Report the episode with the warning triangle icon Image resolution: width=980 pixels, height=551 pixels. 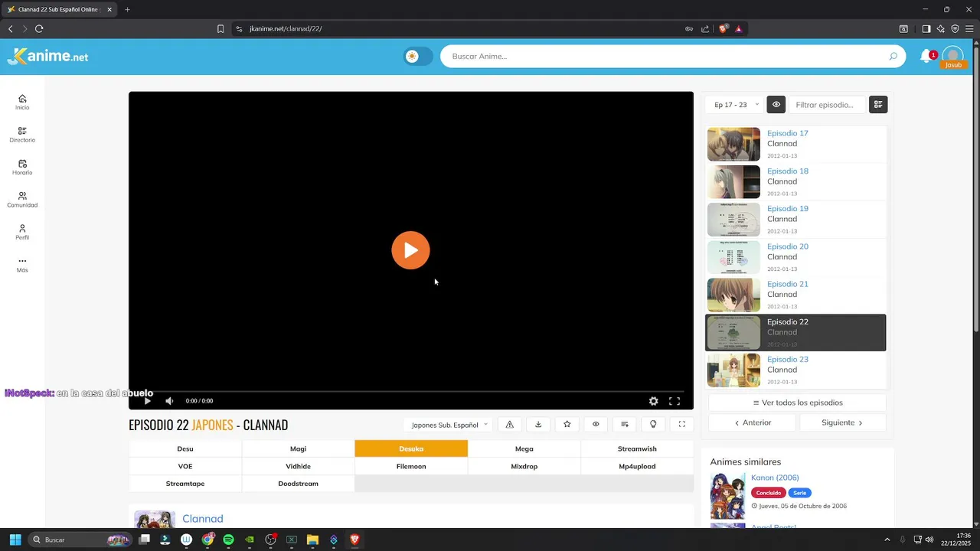pyautogui.click(x=509, y=425)
